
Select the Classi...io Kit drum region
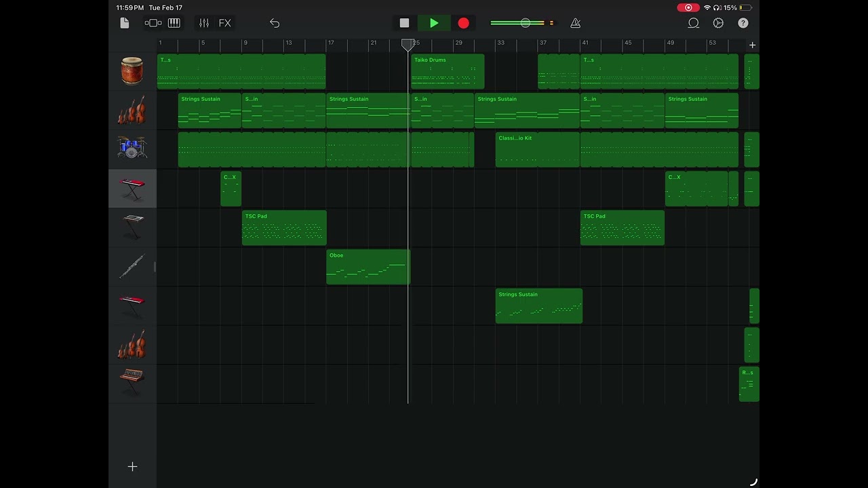(538, 150)
